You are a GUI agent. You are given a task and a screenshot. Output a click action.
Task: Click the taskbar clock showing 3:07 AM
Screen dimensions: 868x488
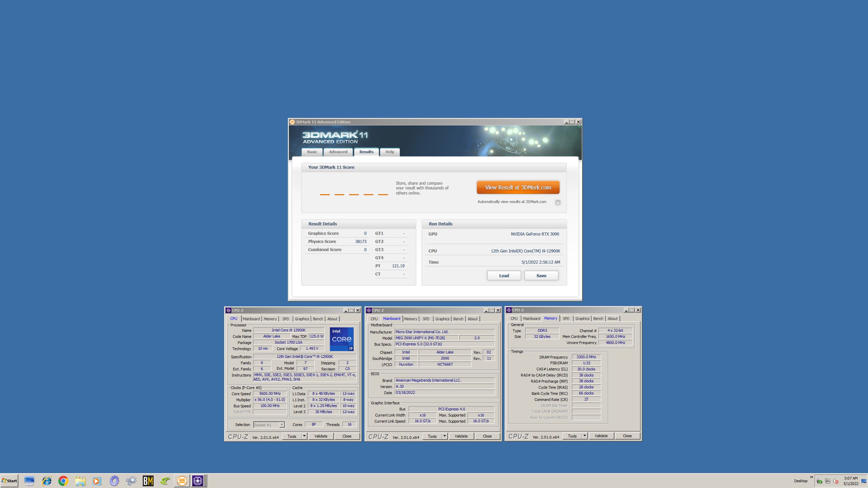click(851, 481)
